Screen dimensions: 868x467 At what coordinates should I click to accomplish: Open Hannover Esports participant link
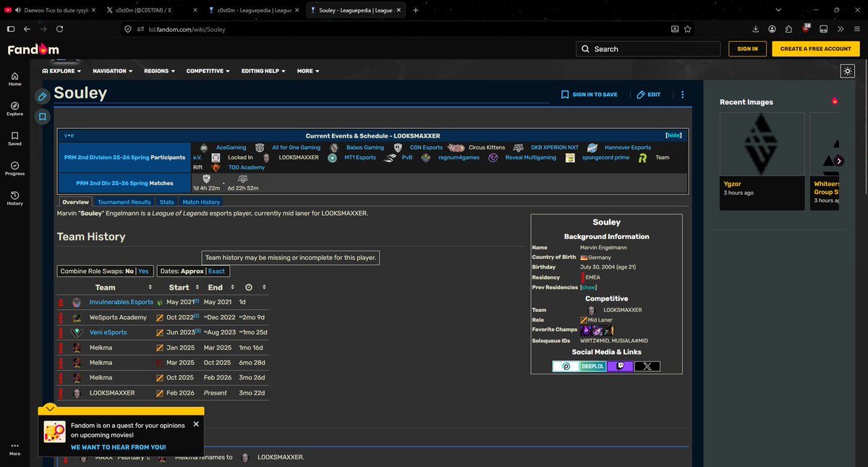coord(628,147)
